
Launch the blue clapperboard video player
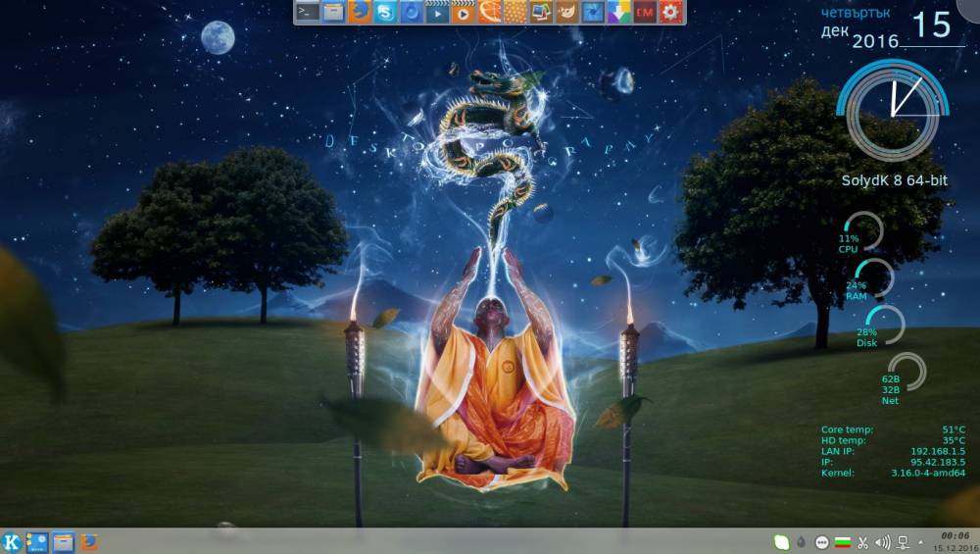coord(437,11)
